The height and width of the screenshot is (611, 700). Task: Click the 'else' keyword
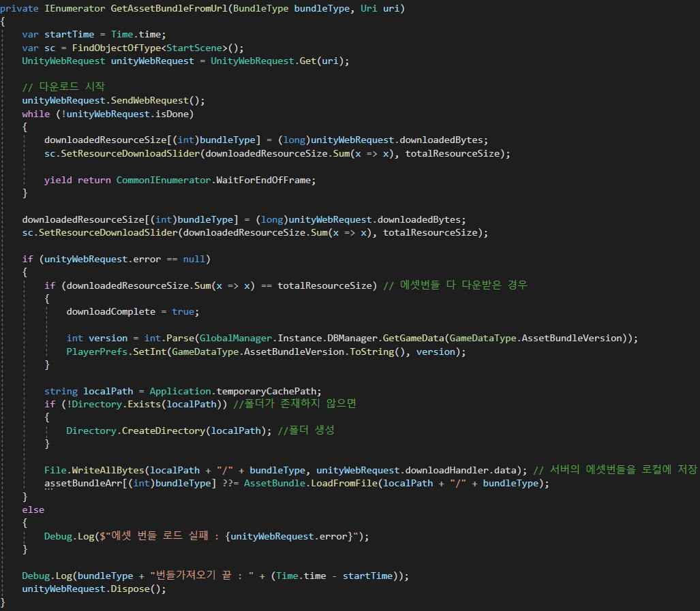pyautogui.click(x=33, y=510)
